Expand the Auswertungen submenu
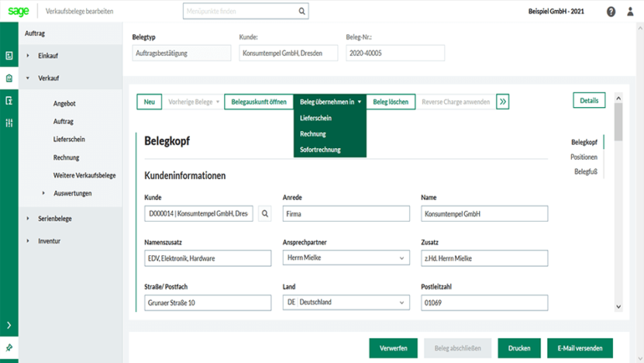Screen dimensions: 644x363 (43, 193)
